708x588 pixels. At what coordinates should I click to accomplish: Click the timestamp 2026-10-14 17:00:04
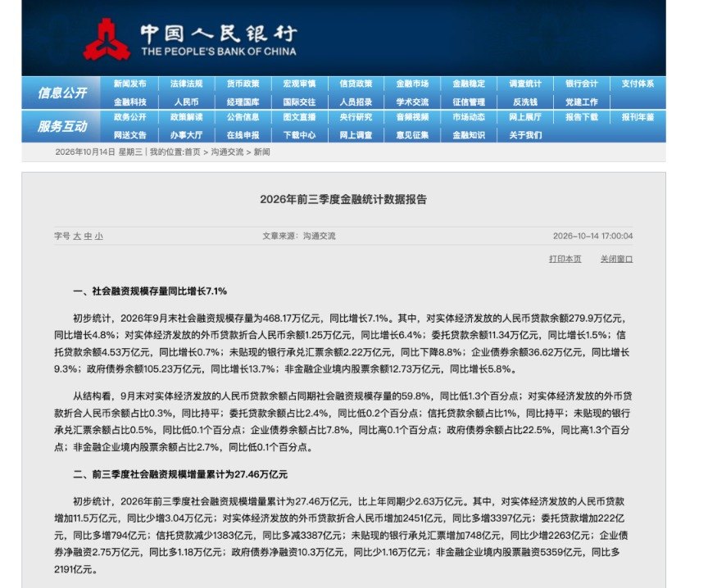592,236
